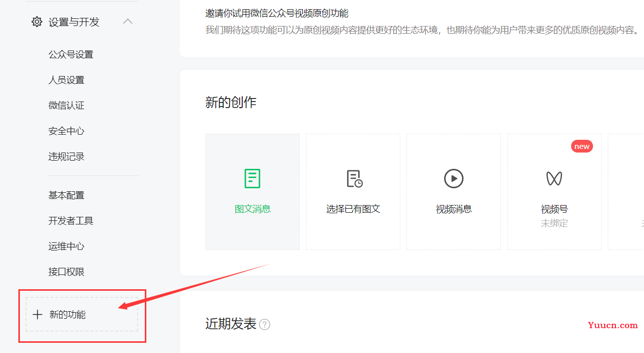Click the 新的功能 button

pyautogui.click(x=82, y=315)
